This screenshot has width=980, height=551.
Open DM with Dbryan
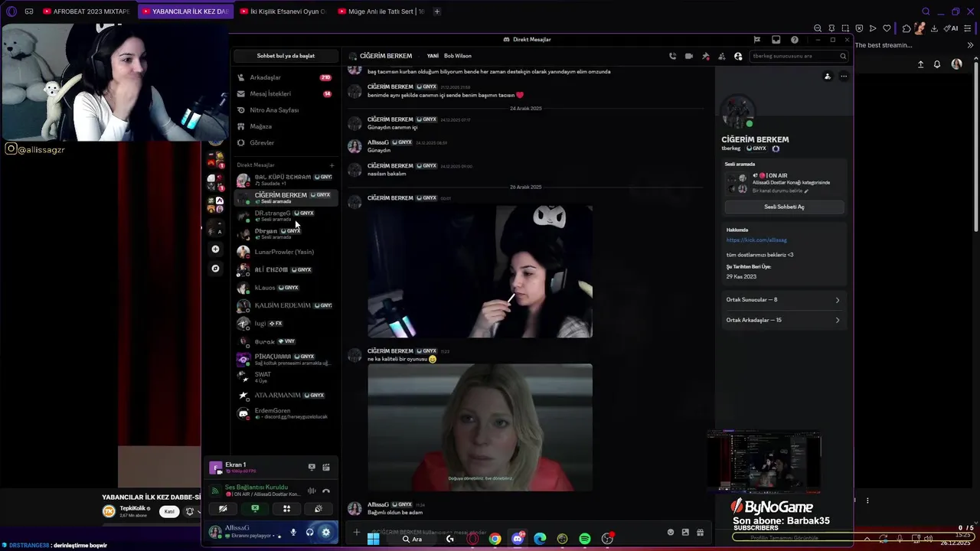[285, 233]
